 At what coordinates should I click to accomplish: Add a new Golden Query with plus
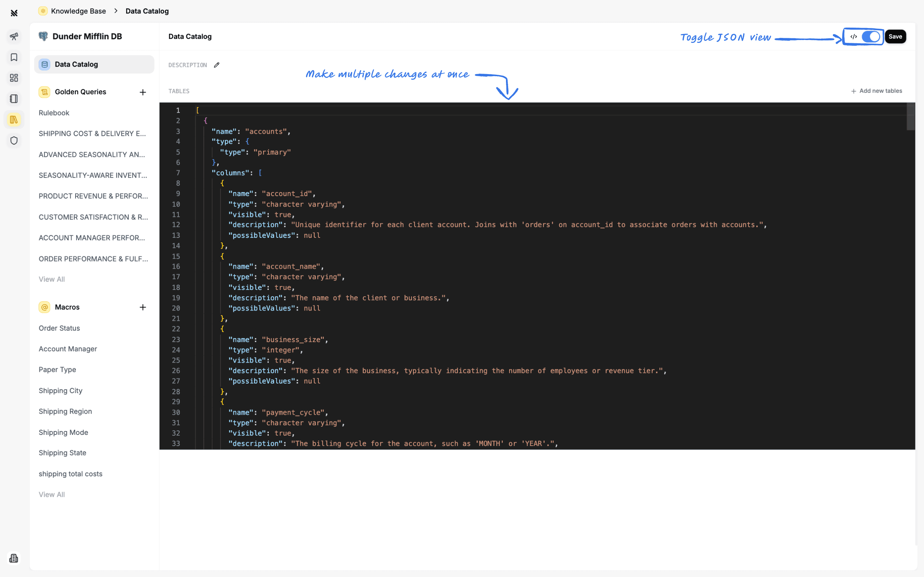pos(143,92)
